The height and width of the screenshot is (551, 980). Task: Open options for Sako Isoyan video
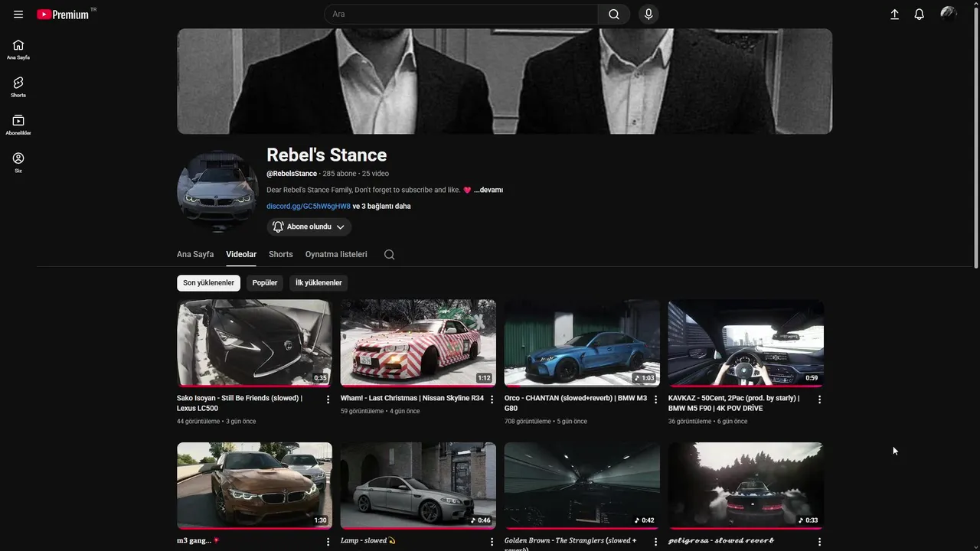click(x=328, y=399)
